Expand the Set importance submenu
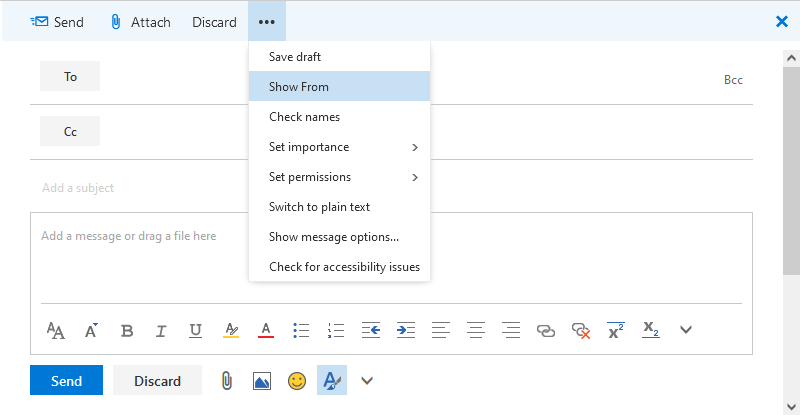Viewport: 800px width, 415px height. pos(339,147)
